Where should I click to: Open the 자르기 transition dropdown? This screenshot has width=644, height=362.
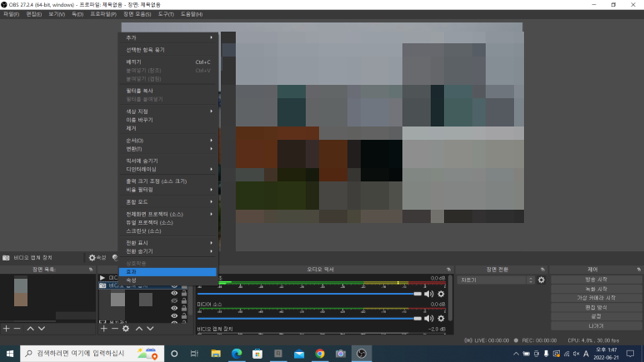tap(492, 280)
